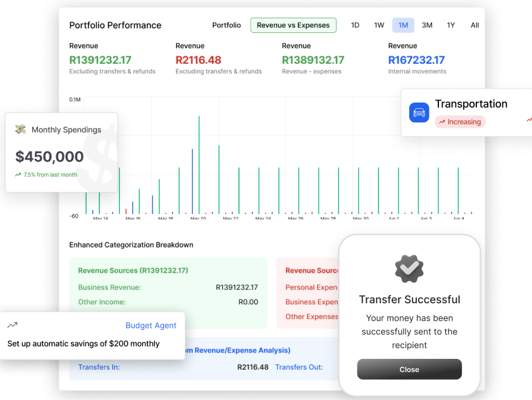532x400 pixels.
Task: Open the Budget Agent link
Action: 151,325
